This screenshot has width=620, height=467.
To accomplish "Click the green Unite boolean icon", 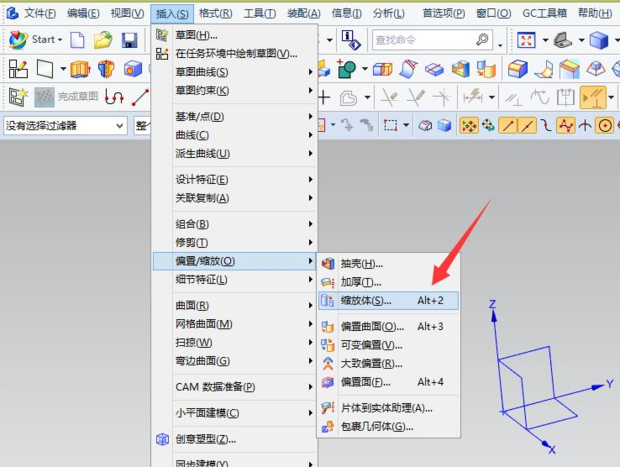I will coord(346,69).
